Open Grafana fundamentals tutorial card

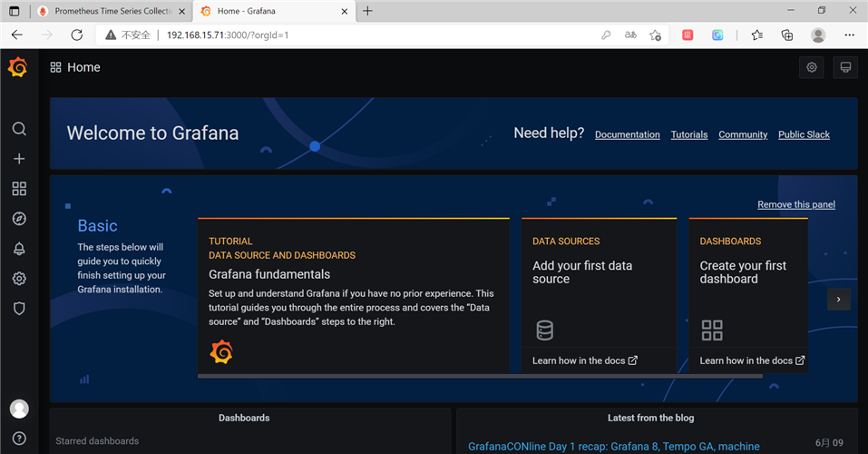pos(353,295)
